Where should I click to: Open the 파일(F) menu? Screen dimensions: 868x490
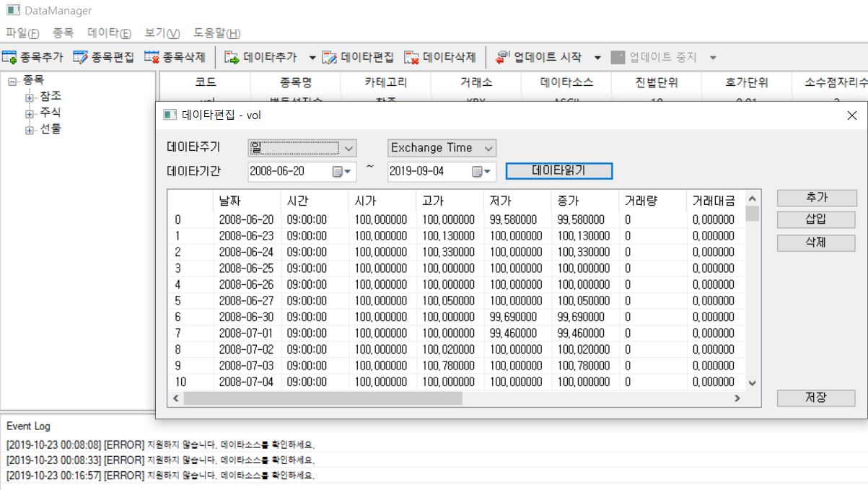[21, 33]
